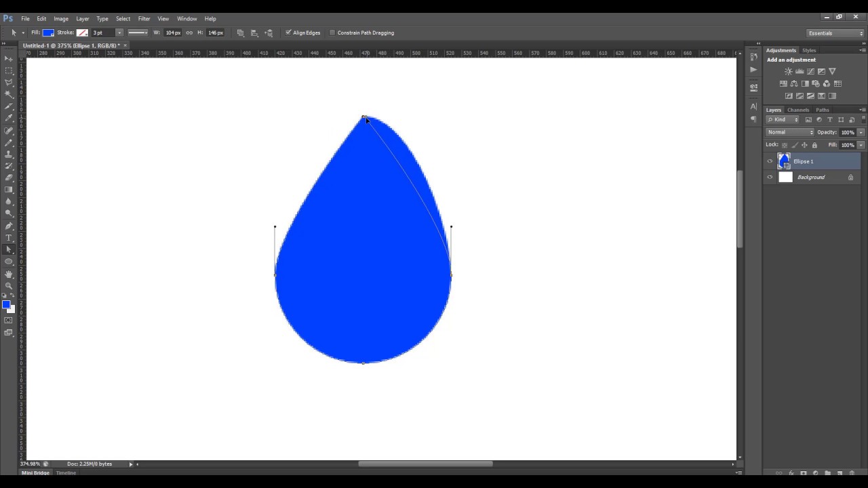The image size is (868, 488).
Task: Toggle lock image pixels
Action: click(795, 145)
